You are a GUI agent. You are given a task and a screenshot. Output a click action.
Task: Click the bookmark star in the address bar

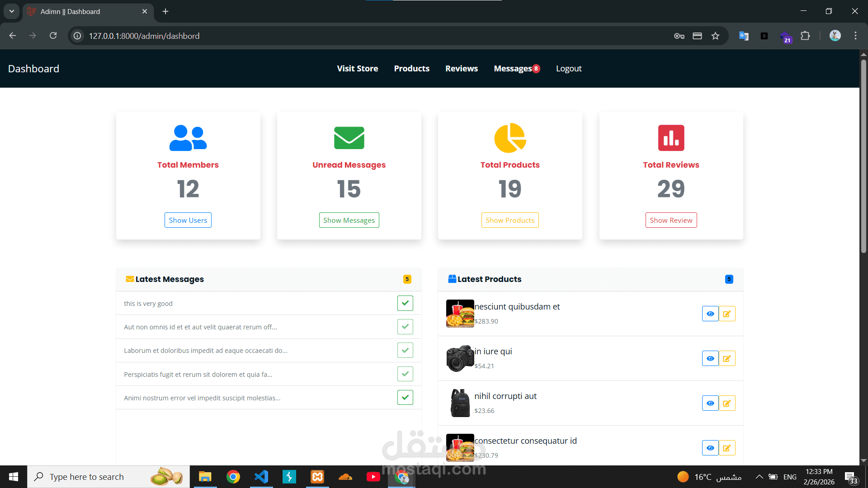(716, 36)
